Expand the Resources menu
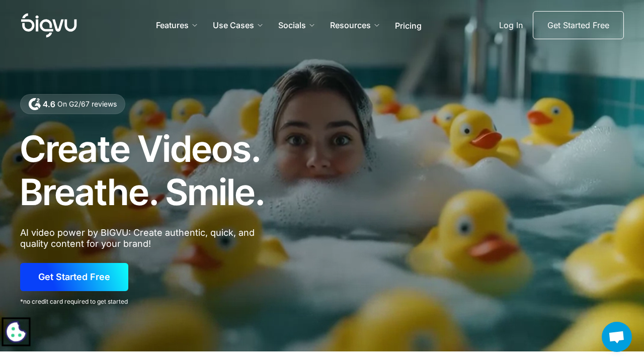The height and width of the screenshot is (362, 644). click(x=350, y=25)
